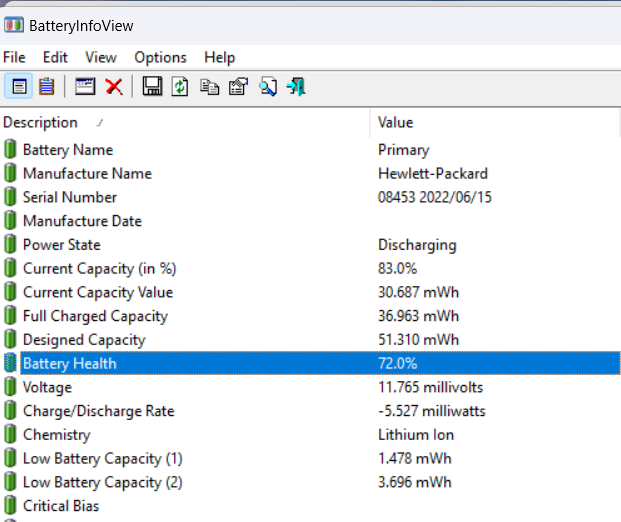Select the Full Charged Capacity row
Screen dimensions: 621x522
310,316
